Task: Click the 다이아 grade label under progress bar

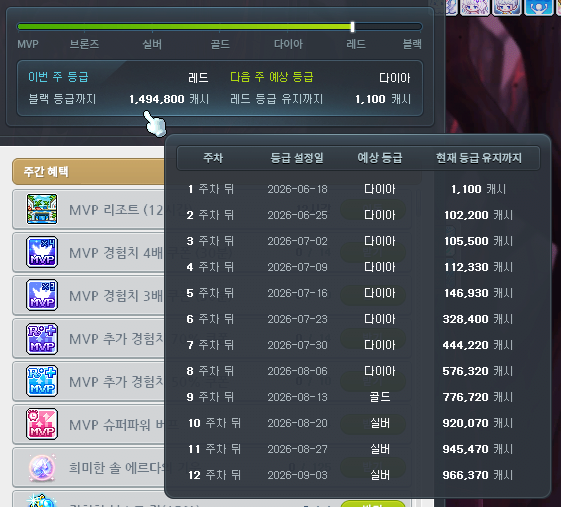Action: 288,44
